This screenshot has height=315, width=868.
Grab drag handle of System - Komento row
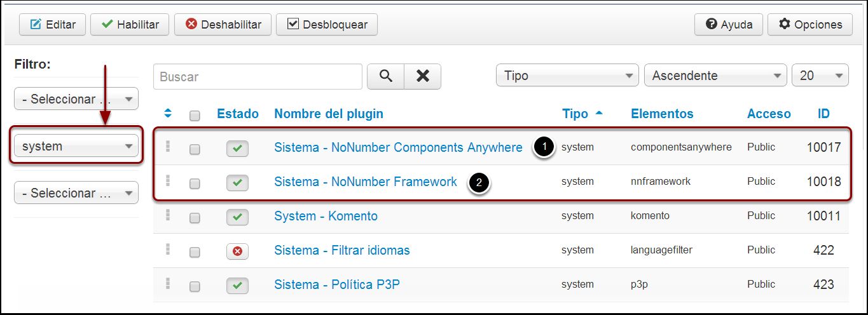click(168, 215)
